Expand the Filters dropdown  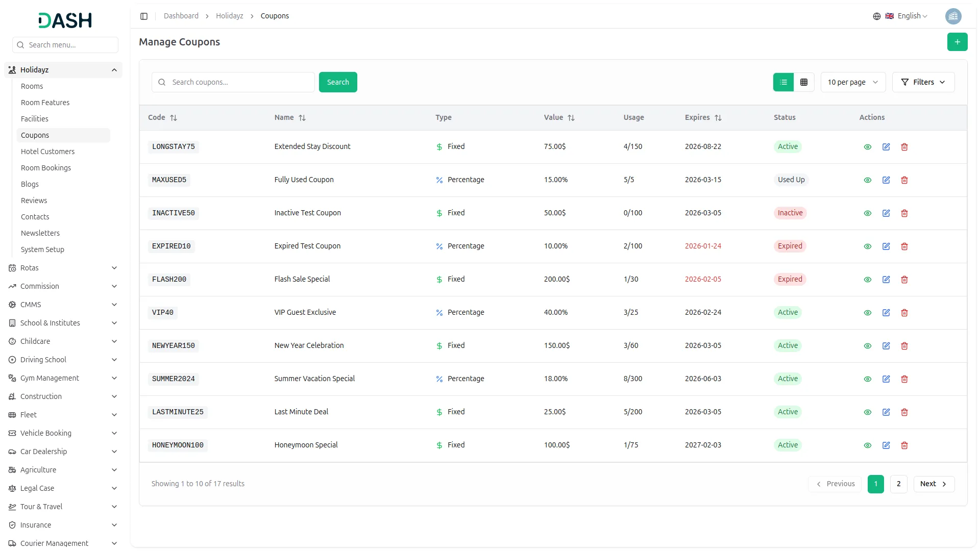click(x=923, y=82)
